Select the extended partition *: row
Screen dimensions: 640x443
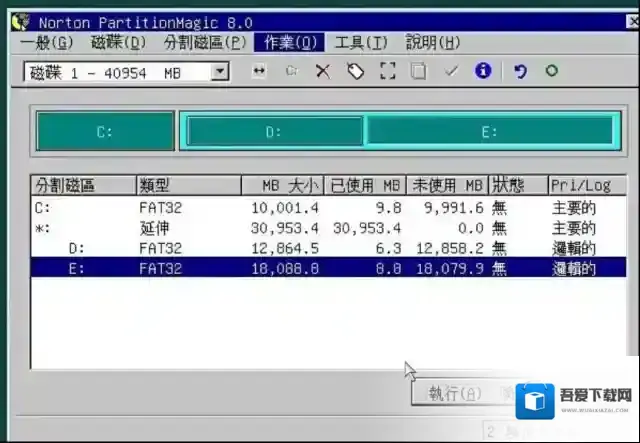(328, 228)
